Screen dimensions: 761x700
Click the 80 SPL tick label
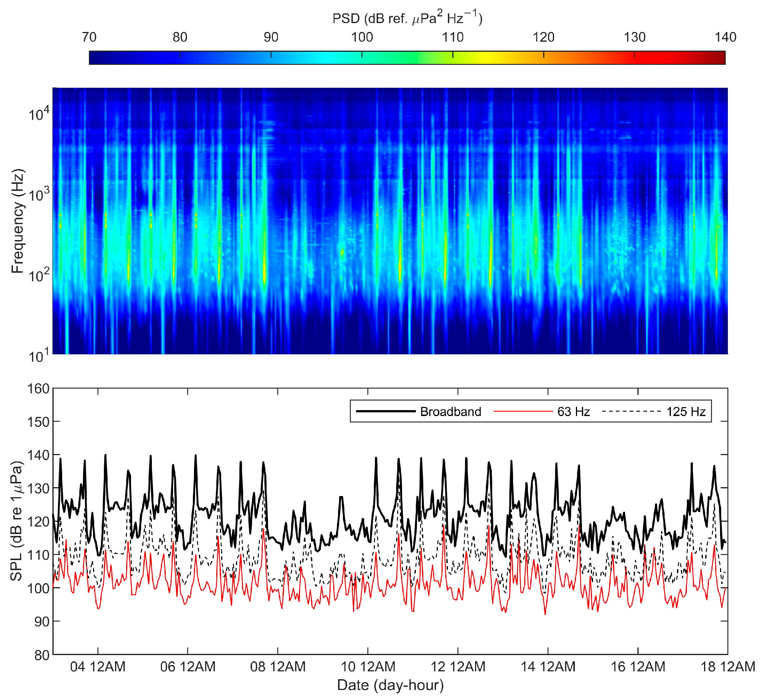click(x=42, y=655)
